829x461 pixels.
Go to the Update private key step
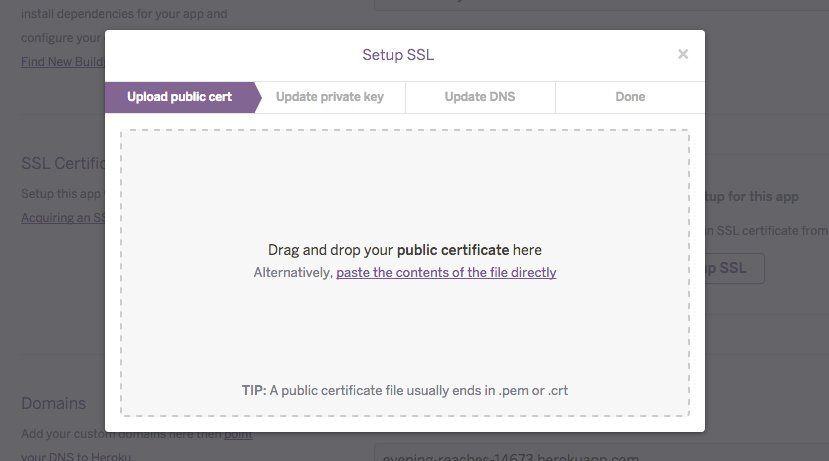tap(329, 97)
